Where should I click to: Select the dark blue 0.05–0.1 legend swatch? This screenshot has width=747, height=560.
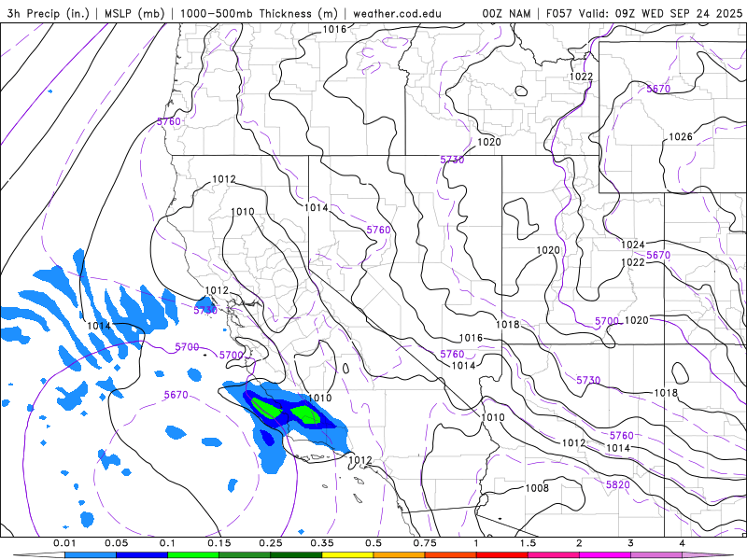[142, 555]
